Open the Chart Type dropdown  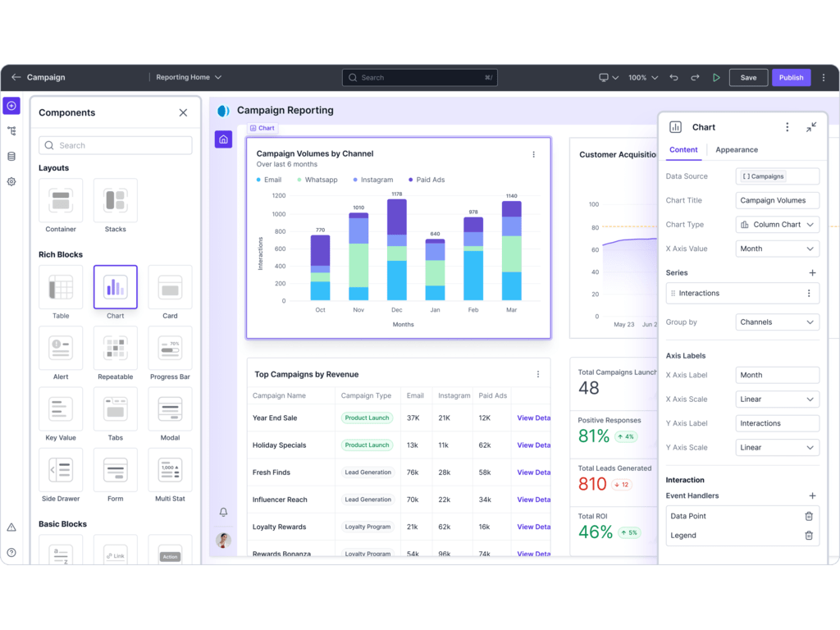click(x=777, y=225)
